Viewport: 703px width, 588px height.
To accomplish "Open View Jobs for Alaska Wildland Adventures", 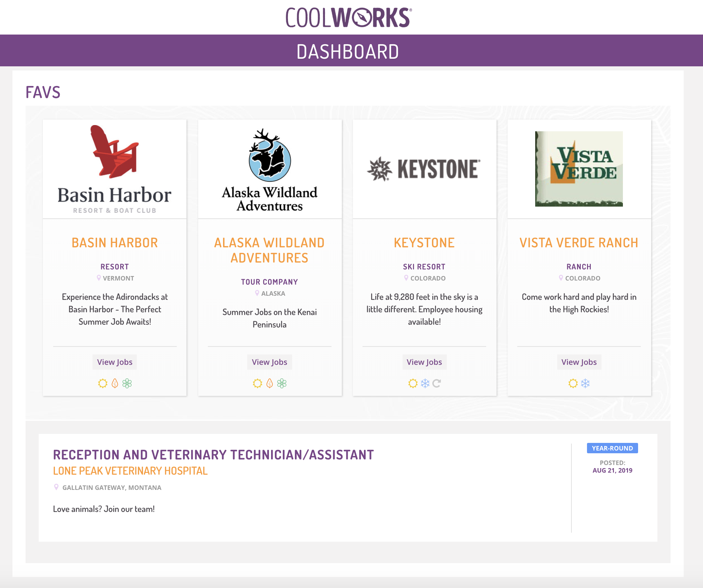I will coord(270,362).
